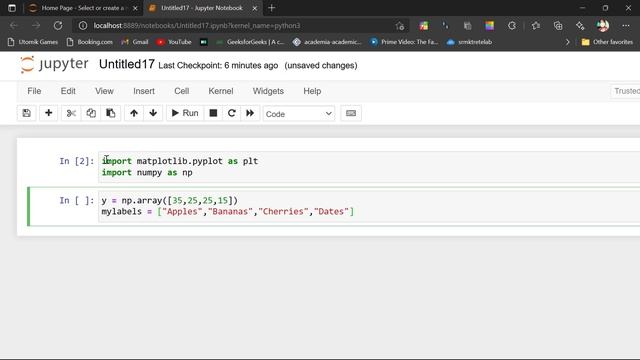Click the Jupyter logo
Viewport: 640px width, 360px height.
click(x=54, y=64)
